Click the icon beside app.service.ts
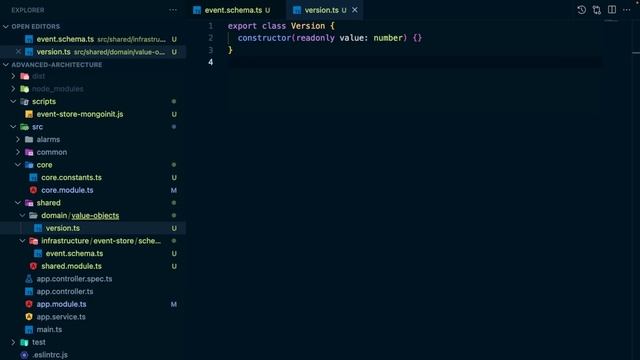The image size is (640, 360). tap(29, 317)
